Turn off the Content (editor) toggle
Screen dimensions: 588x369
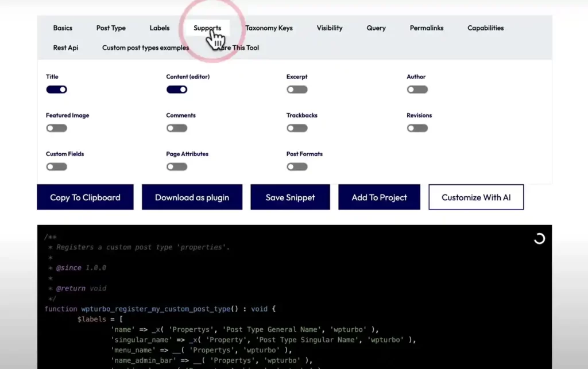tap(177, 90)
